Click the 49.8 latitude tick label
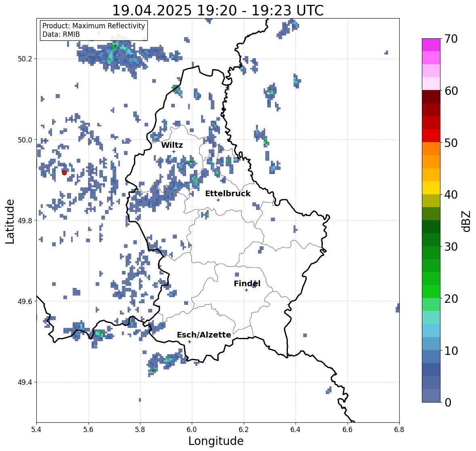Viewport: 476px width, 451px height. pyautogui.click(x=25, y=220)
